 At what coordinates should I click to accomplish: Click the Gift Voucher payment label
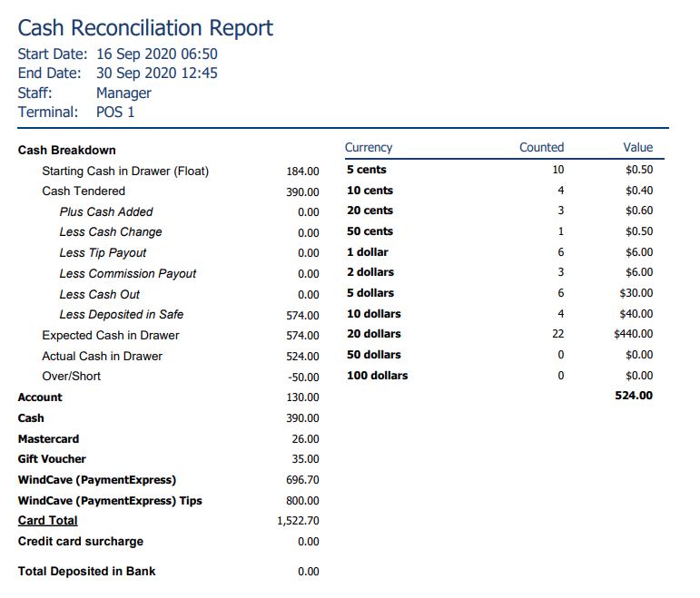tap(52, 459)
